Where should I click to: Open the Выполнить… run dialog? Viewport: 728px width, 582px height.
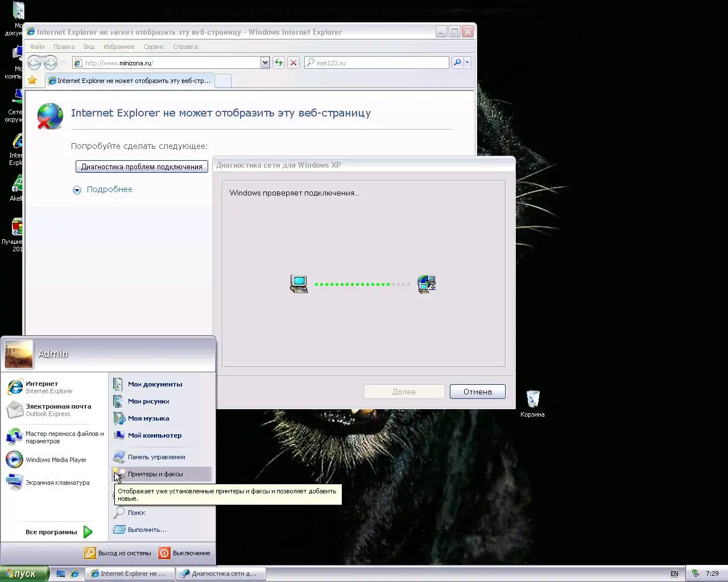pyautogui.click(x=162, y=530)
